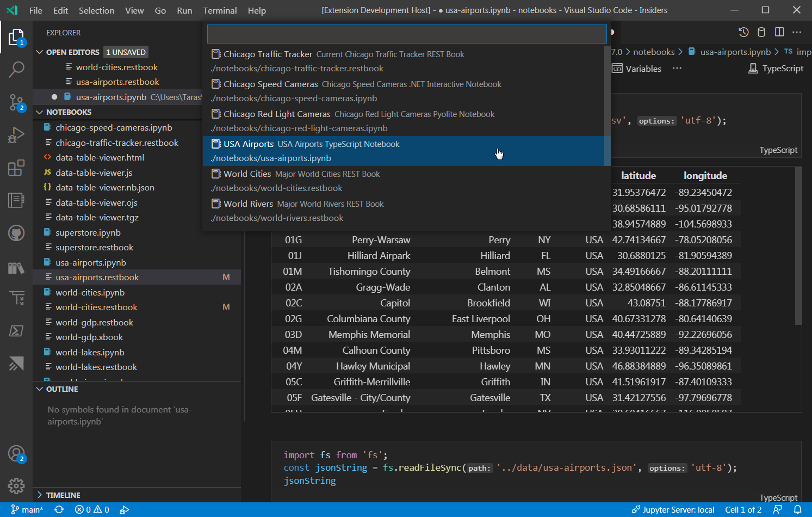Open data-table-viewer.html file
Screen dimensions: 812x517
tap(100, 157)
